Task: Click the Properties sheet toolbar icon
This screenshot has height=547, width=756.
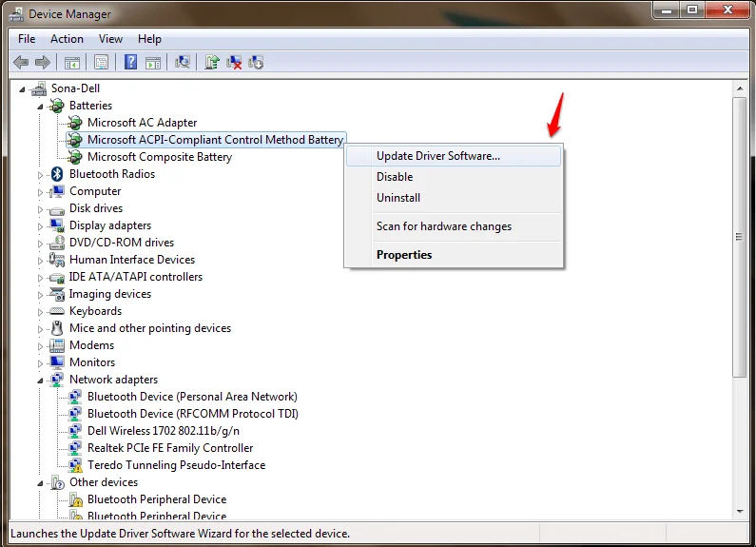Action: point(101,62)
